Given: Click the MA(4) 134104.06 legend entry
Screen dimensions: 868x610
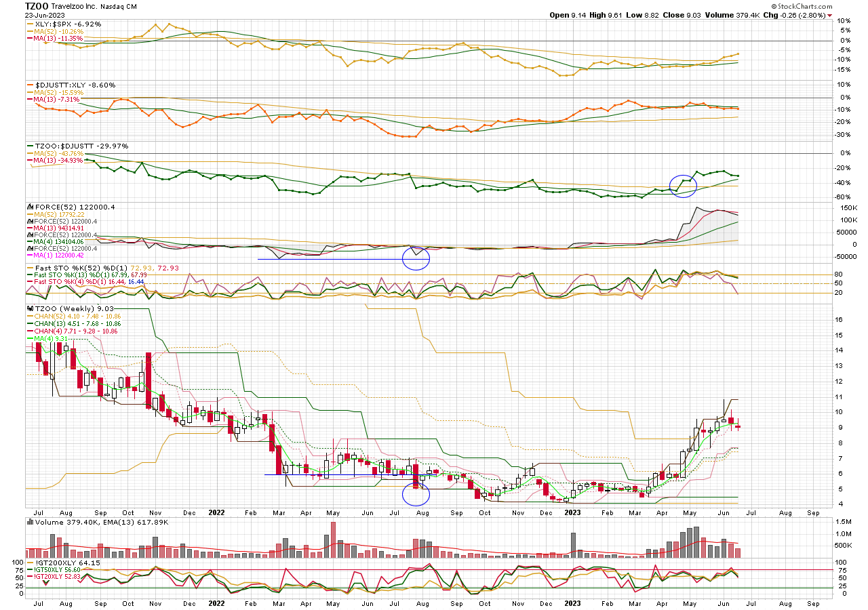Looking at the screenshot, I should 59,241.
